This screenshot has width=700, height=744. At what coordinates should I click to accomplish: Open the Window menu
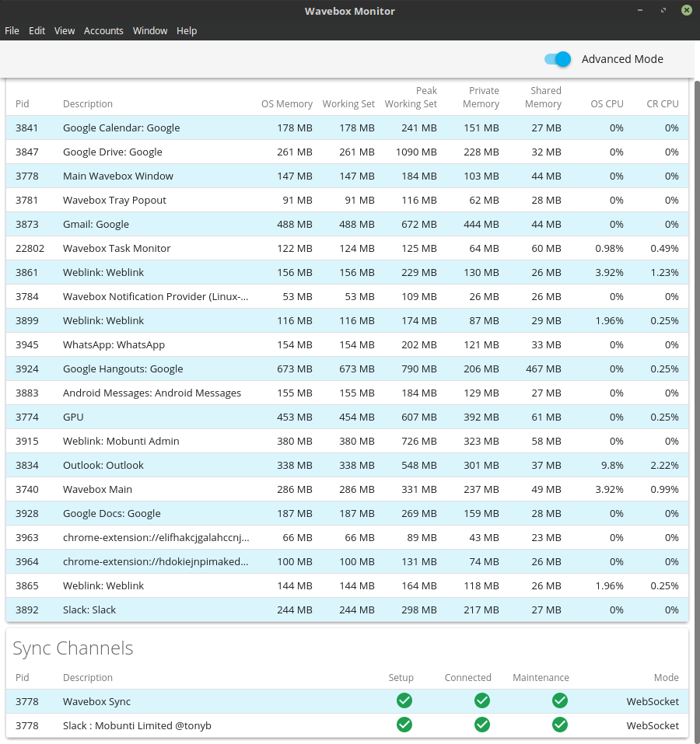point(150,31)
